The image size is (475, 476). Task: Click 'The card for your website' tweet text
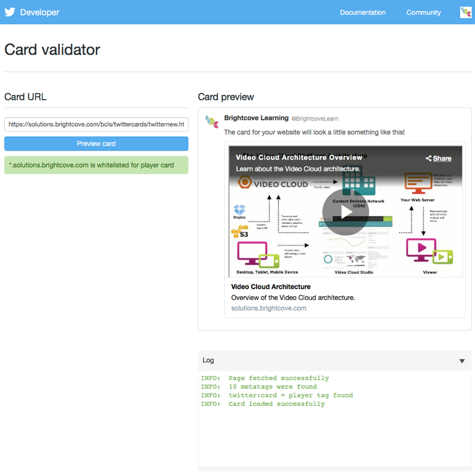coord(314,132)
